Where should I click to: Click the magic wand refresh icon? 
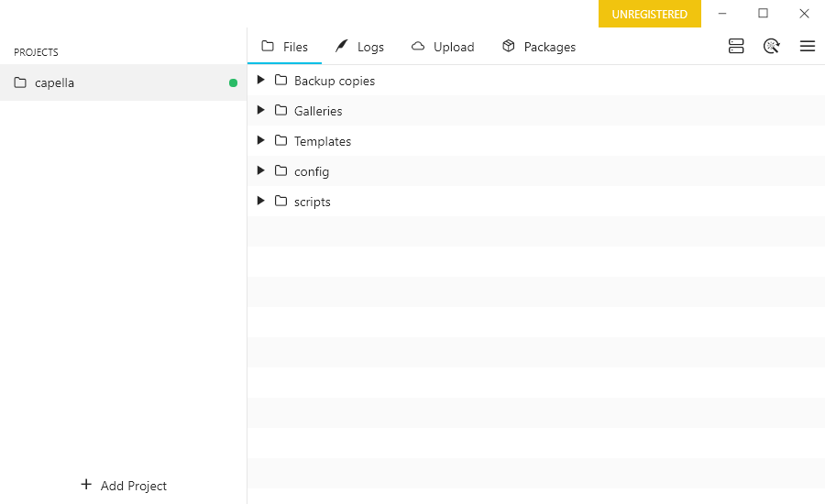click(x=772, y=46)
